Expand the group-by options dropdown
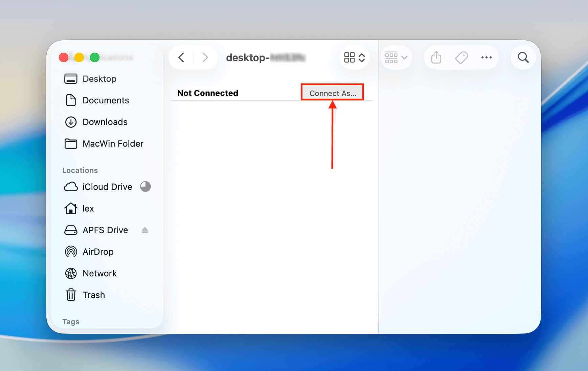This screenshot has height=371, width=588. pyautogui.click(x=396, y=57)
